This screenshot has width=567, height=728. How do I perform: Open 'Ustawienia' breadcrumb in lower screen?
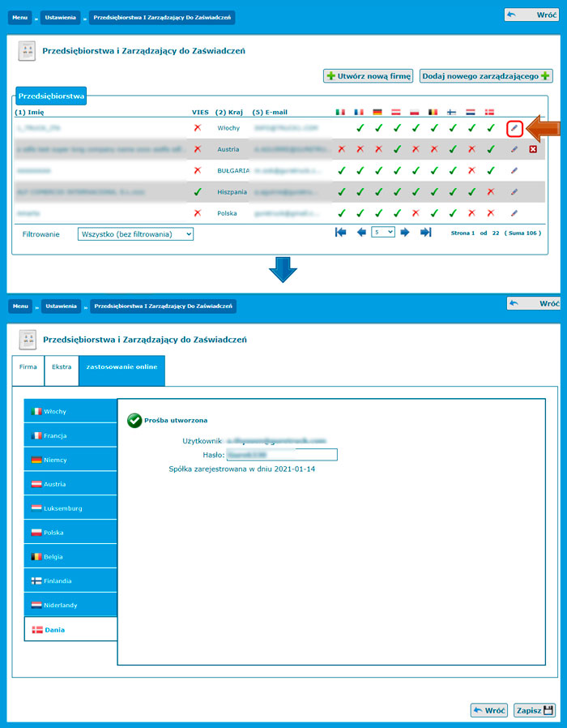coord(62,306)
